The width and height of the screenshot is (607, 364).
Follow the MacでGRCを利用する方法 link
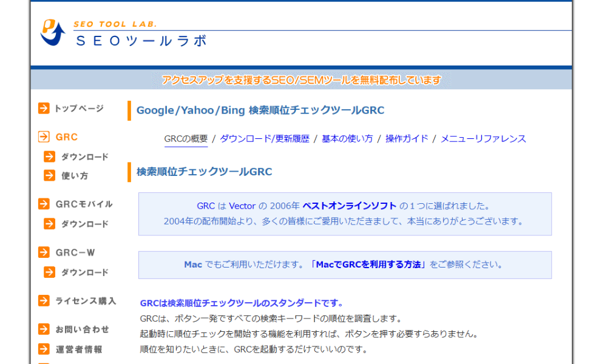369,265
